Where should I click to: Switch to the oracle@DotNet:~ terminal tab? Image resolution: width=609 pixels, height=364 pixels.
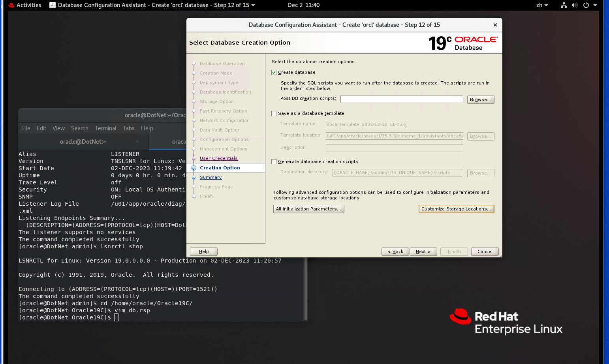83,142
